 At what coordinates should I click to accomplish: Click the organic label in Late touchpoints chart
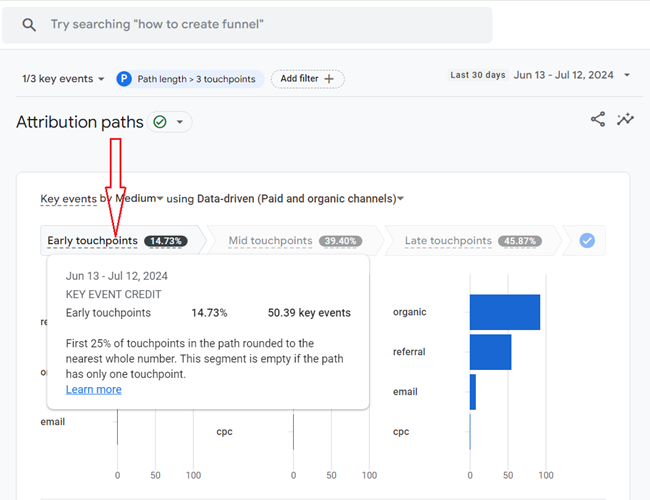click(410, 312)
